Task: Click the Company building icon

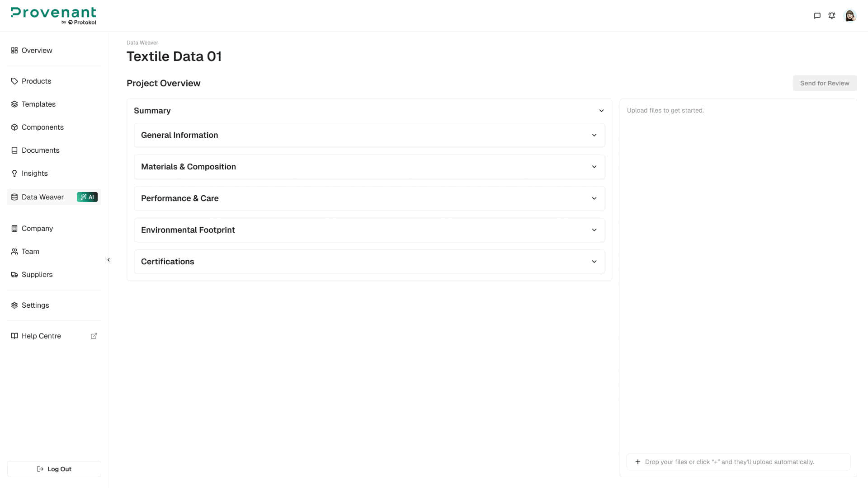Action: click(x=14, y=229)
